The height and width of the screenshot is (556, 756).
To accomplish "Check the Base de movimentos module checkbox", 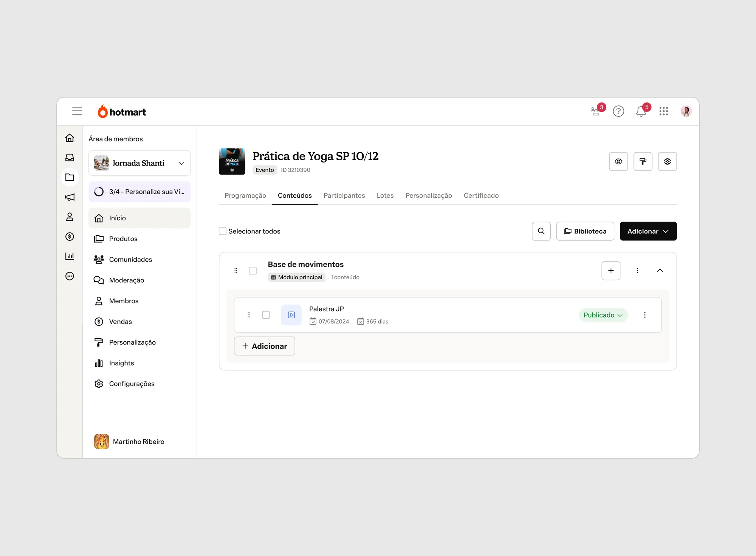I will [253, 271].
